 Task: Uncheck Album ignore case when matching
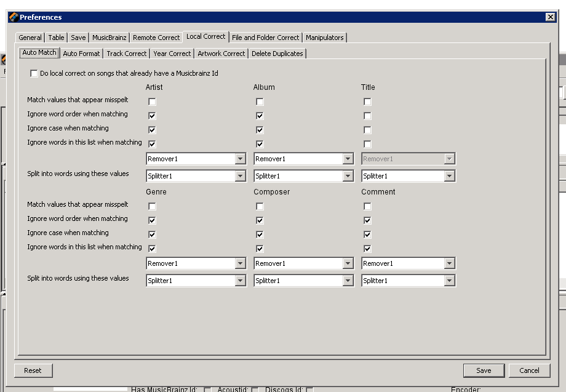point(260,130)
